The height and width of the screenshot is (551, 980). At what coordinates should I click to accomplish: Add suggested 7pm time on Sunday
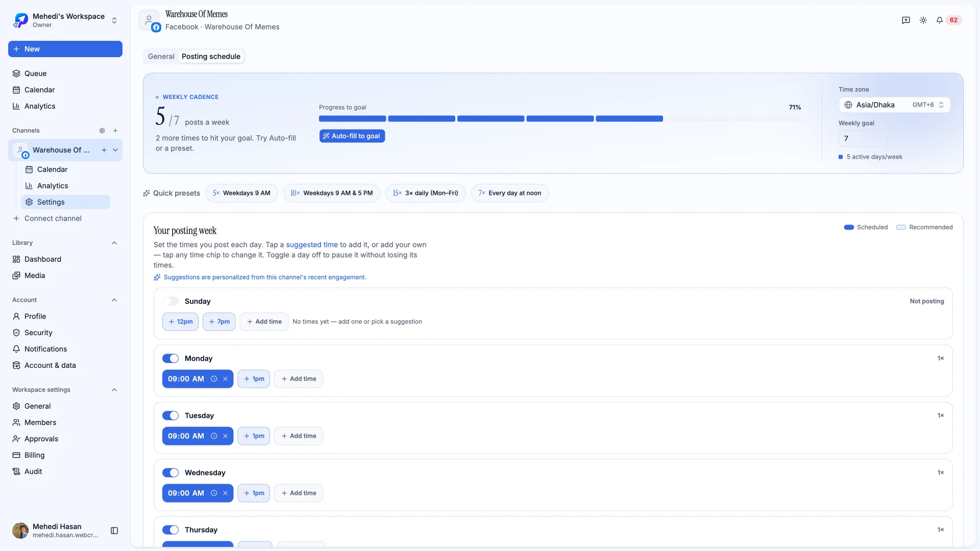219,322
